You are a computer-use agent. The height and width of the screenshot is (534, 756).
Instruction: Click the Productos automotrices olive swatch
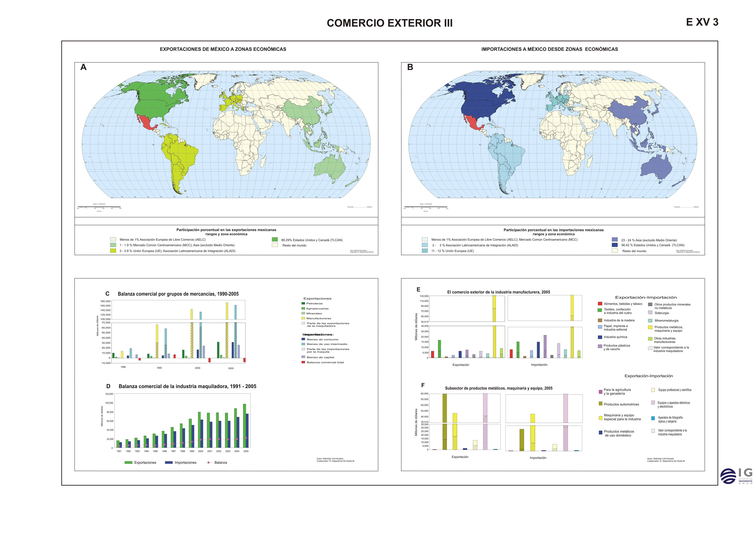point(601,403)
